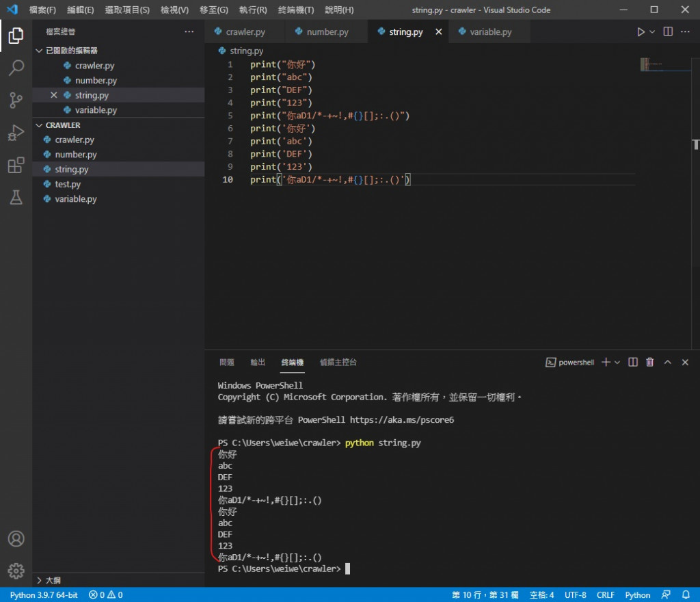The image size is (700, 602).
Task: Open the Search view in activity bar
Action: point(16,68)
